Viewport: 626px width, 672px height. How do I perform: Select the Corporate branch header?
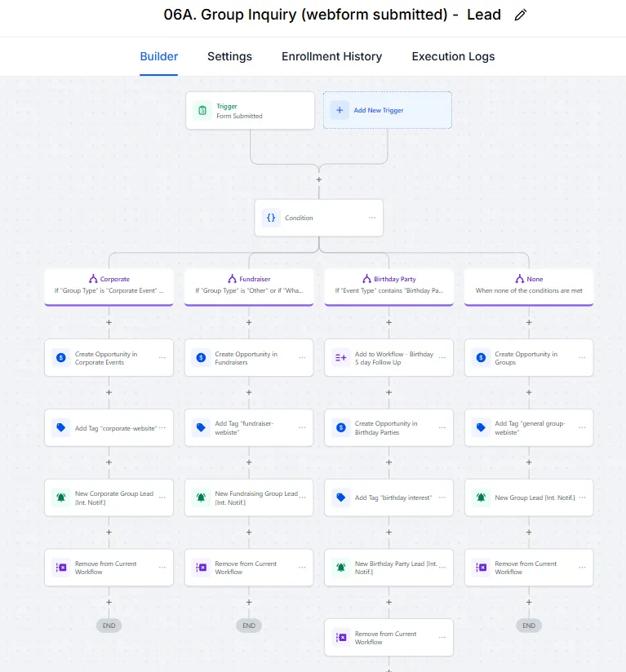[x=109, y=286]
